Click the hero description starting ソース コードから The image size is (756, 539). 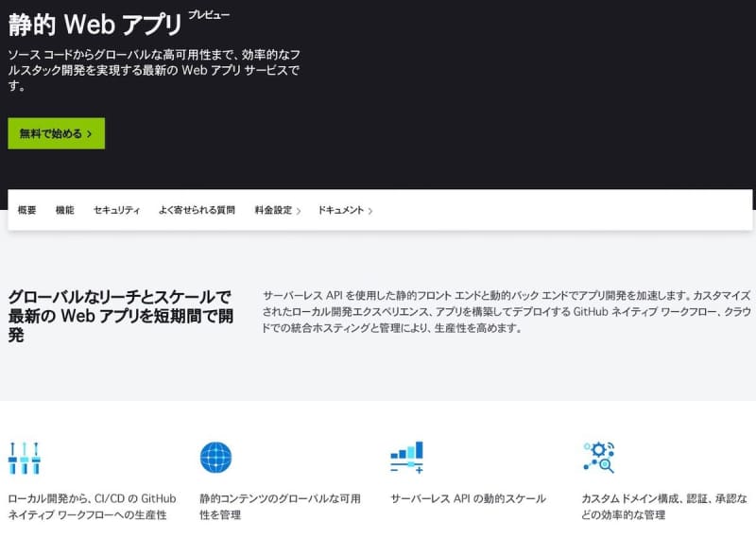click(154, 70)
